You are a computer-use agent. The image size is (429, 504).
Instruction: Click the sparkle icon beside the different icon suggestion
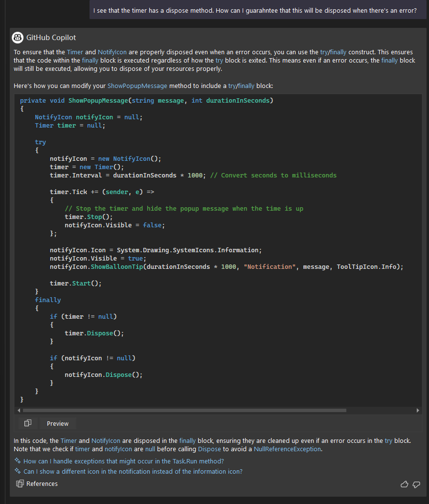18,471
